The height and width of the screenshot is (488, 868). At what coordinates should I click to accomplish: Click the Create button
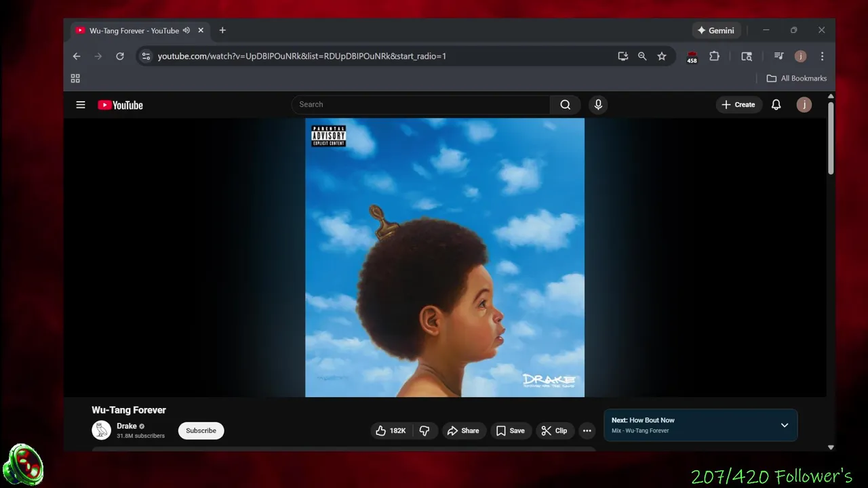click(738, 104)
